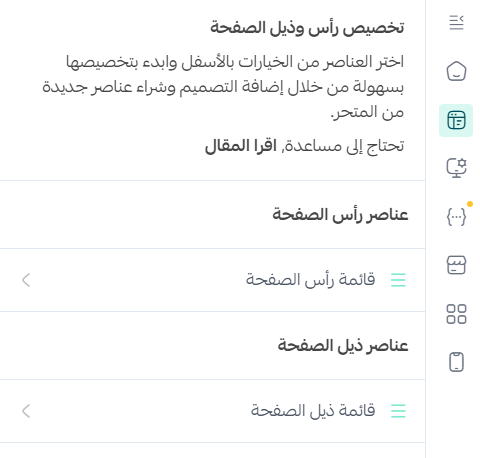This screenshot has height=458, width=480.
Task: Open the storefront icon in the sidebar
Action: click(x=456, y=265)
